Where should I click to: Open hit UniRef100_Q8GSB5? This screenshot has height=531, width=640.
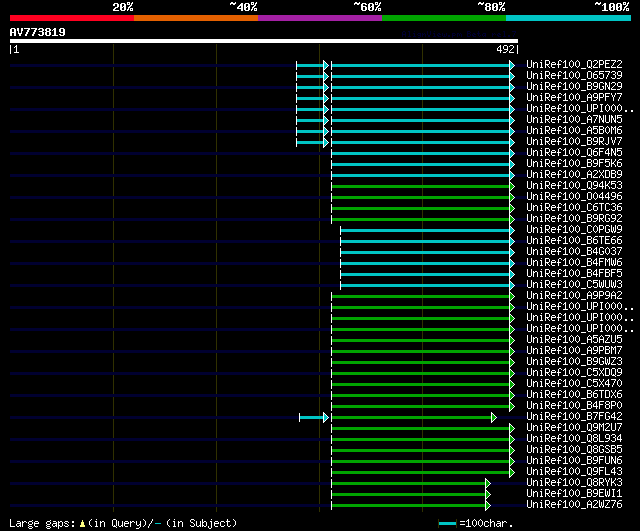click(x=574, y=450)
